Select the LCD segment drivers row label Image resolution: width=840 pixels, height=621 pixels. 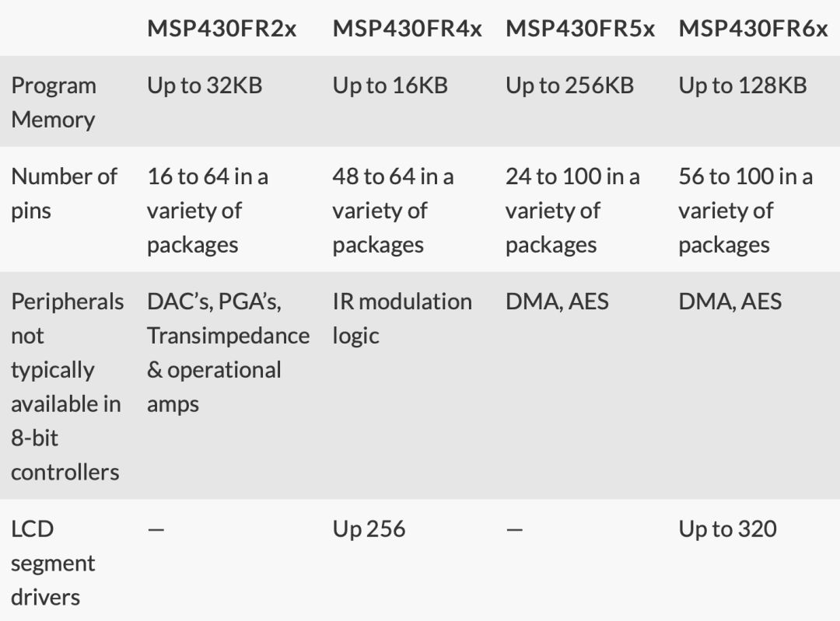[x=53, y=563]
